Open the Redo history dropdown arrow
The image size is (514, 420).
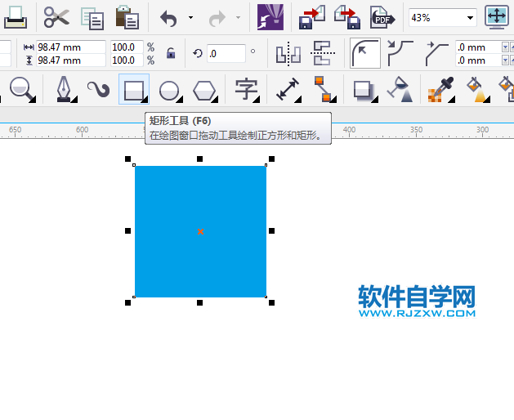click(x=239, y=17)
